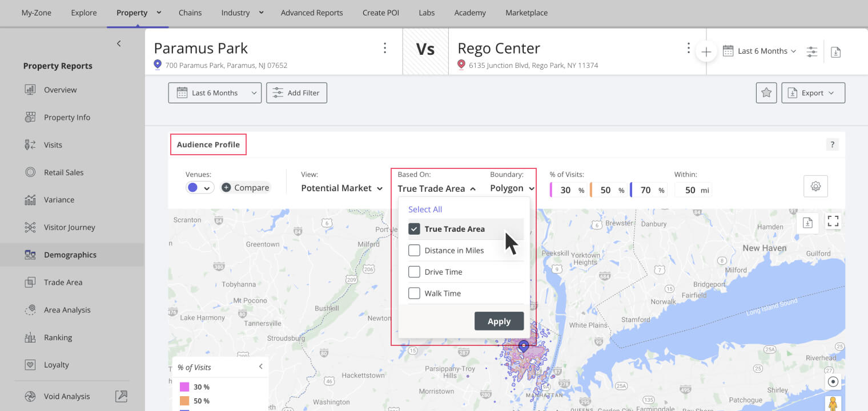The width and height of the screenshot is (868, 411).
Task: Collapse the % of Visits legend
Action: point(261,366)
